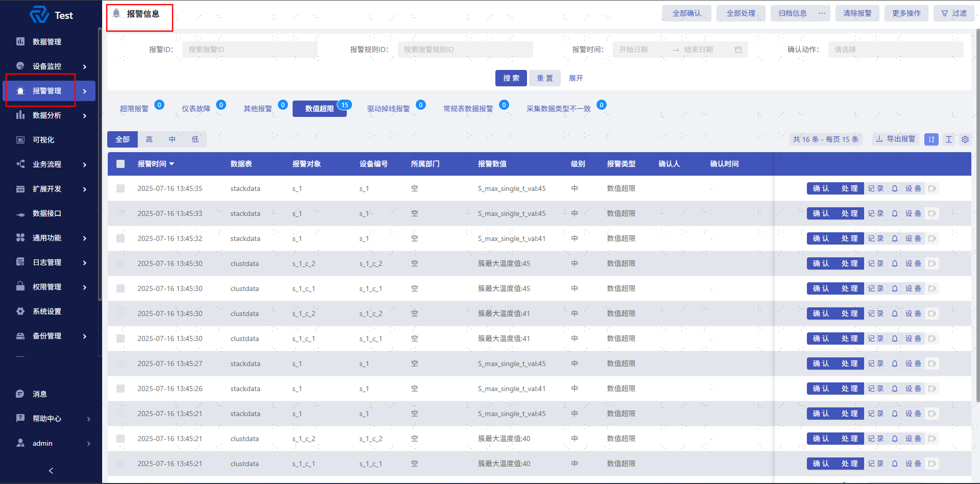Click the calendar icon in 报警时间 field

(738, 50)
